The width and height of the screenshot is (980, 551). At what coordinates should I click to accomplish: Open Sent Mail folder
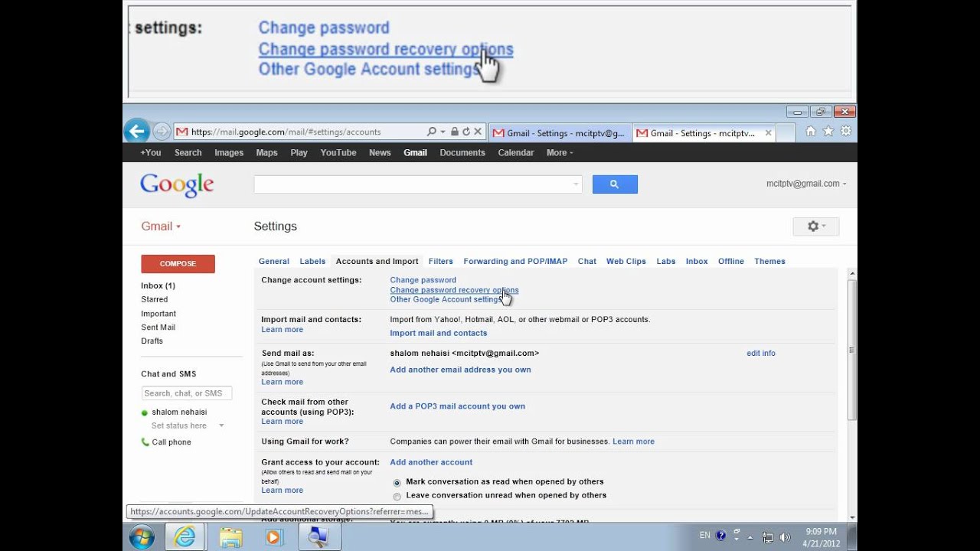pyautogui.click(x=158, y=328)
